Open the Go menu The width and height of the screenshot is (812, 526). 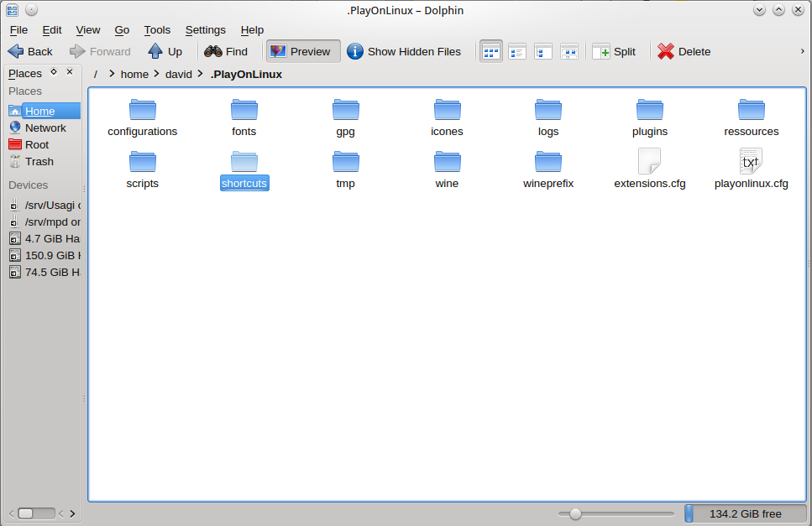pos(122,30)
